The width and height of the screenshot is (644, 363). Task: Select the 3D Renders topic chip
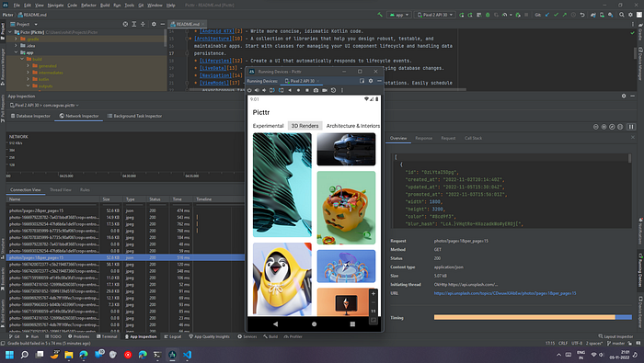(305, 126)
